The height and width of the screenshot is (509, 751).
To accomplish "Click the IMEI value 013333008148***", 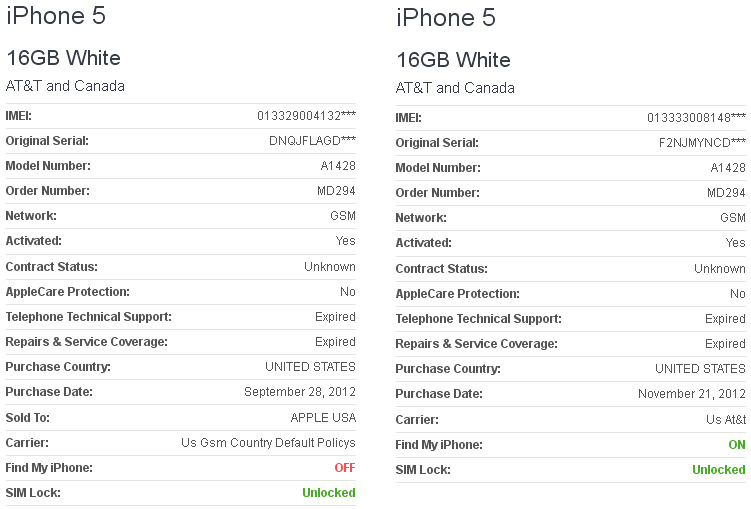I will click(696, 118).
